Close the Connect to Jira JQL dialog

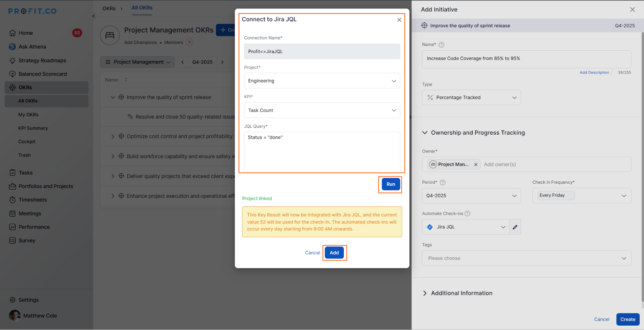[x=399, y=20]
